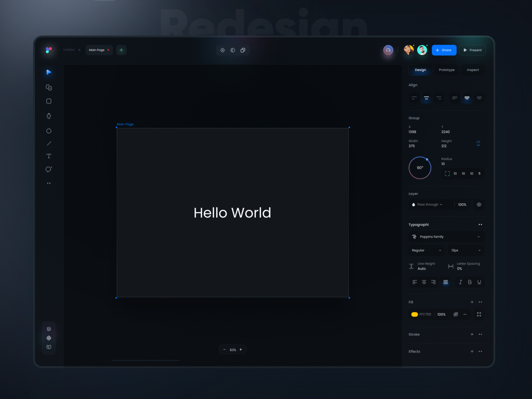Image resolution: width=532 pixels, height=399 pixels.
Task: Select the Rectangle shape tool
Action: click(x=49, y=101)
